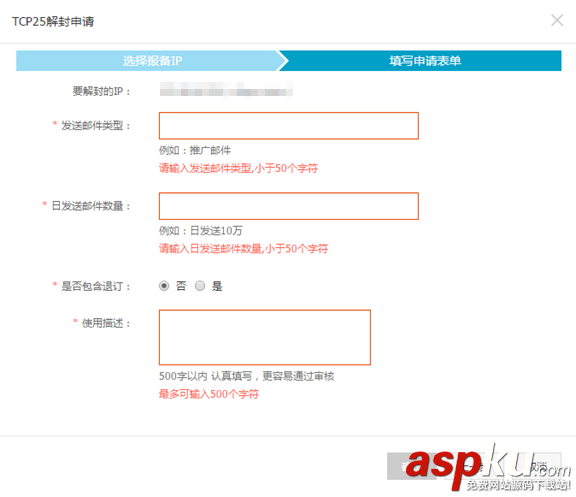Viewport: 576px width, 497px height.
Task: Click the hint text 例如：日发送10万
Action: (201, 231)
